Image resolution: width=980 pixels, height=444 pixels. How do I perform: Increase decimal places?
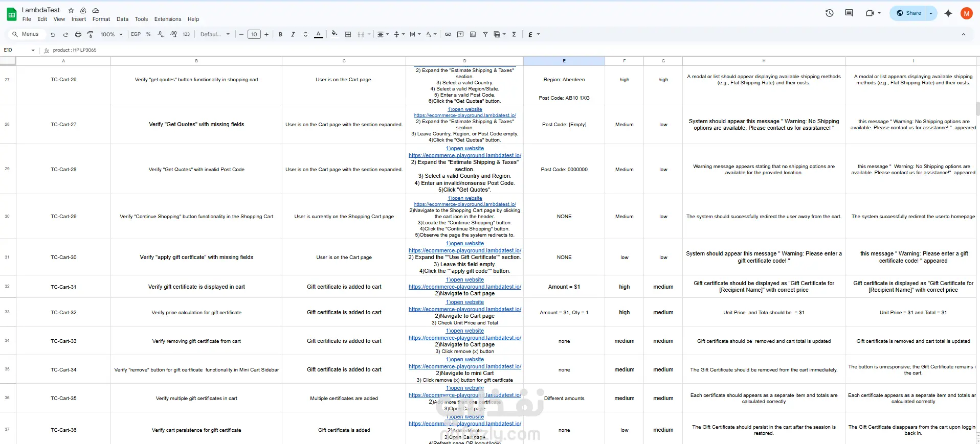coord(173,34)
